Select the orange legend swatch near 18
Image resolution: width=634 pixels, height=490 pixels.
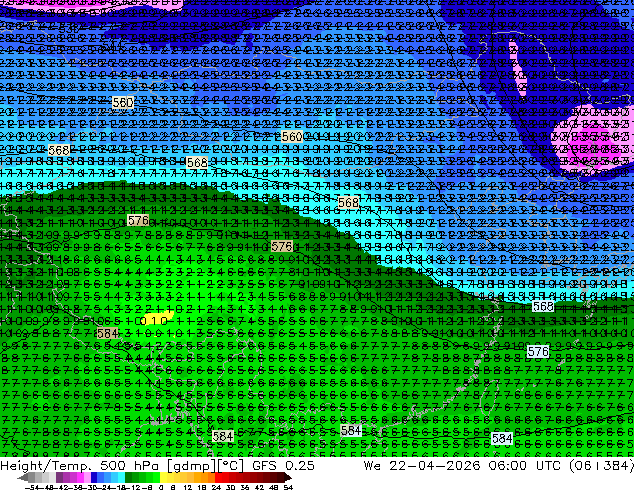205,477
